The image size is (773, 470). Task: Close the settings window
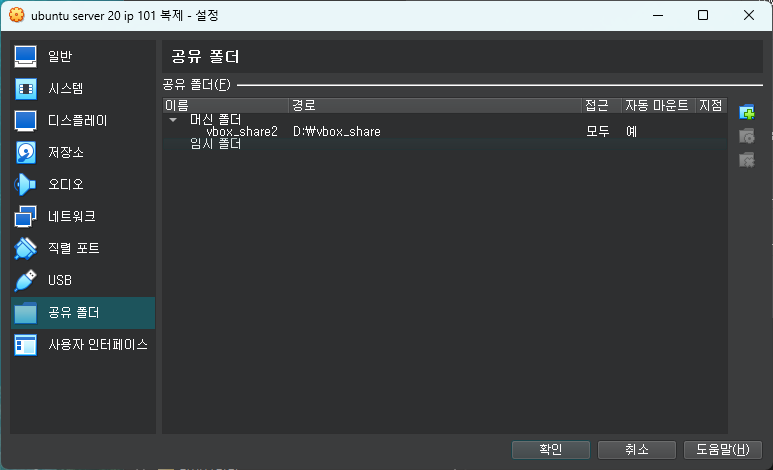(x=749, y=15)
